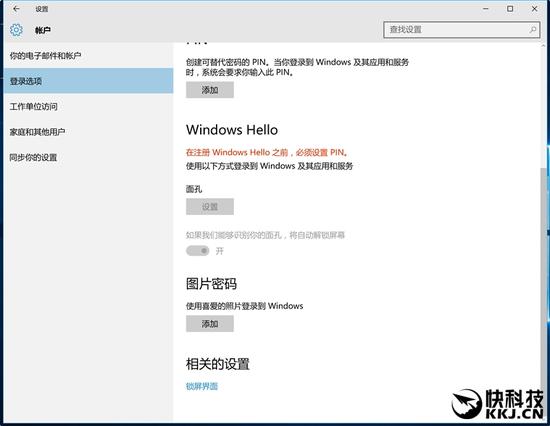Click the search magnifier icon

(533, 29)
